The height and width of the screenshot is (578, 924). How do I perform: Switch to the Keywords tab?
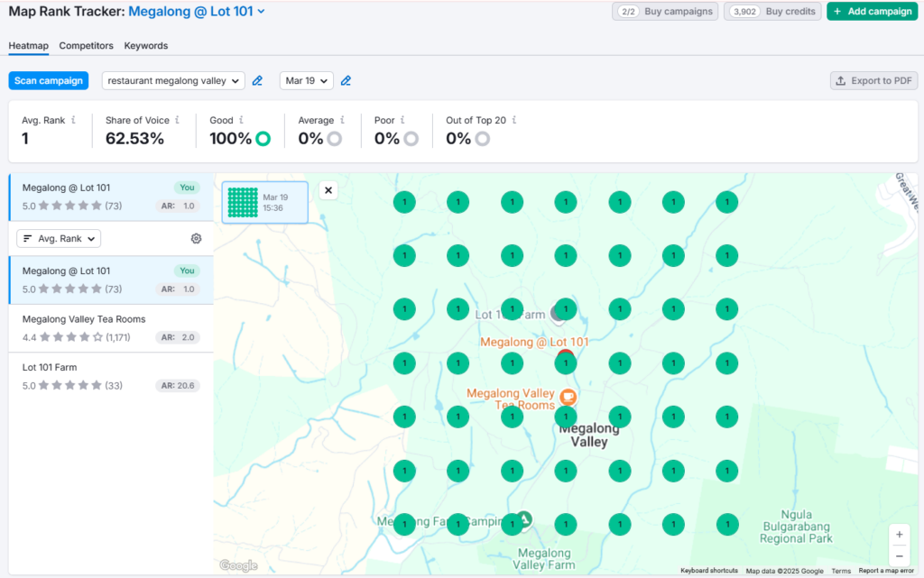click(145, 45)
